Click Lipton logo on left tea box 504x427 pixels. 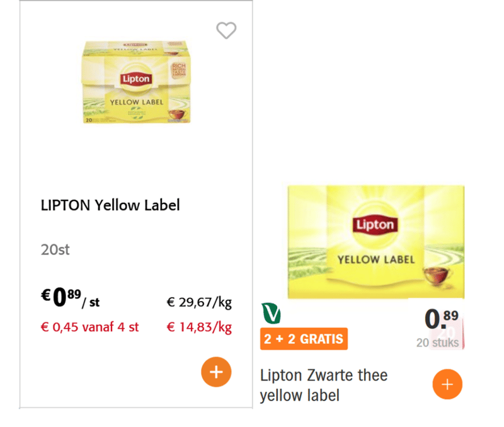pyautogui.click(x=137, y=79)
